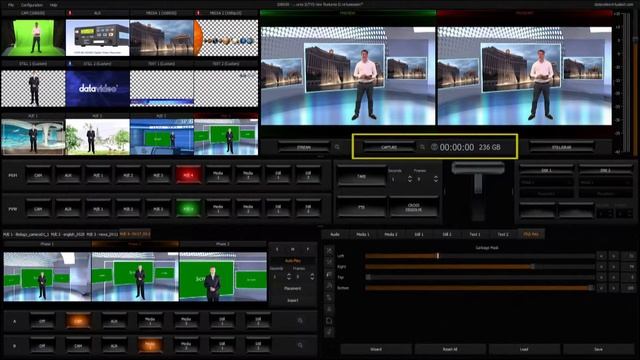The width and height of the screenshot is (640, 360).
Task: Adjust Auto Play Frames stepper in M/E panel
Action: [x=312, y=277]
